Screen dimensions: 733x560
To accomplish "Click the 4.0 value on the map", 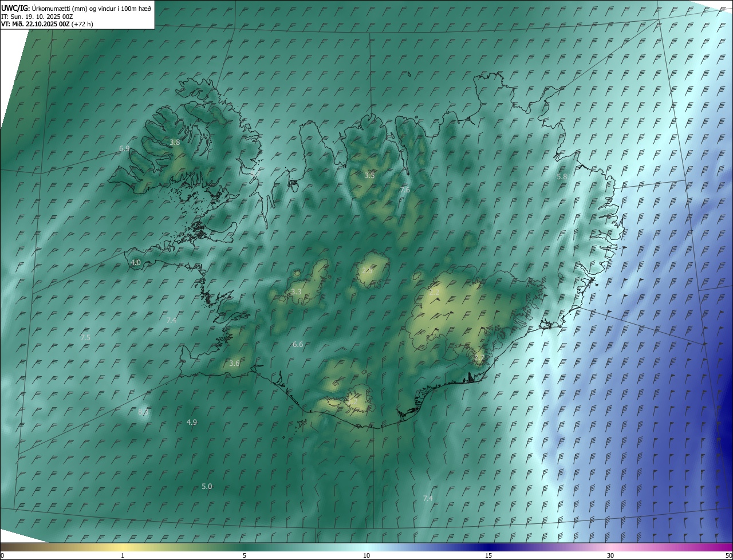I will click(x=136, y=262).
